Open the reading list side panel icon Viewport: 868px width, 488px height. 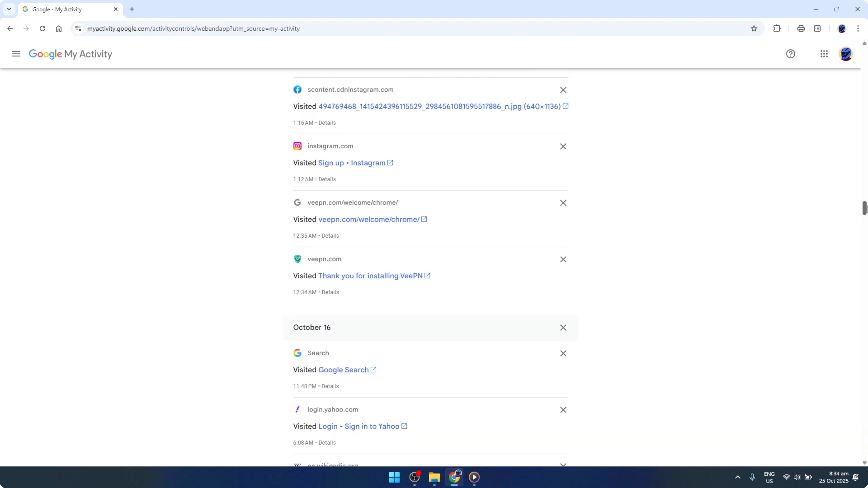tap(818, 29)
